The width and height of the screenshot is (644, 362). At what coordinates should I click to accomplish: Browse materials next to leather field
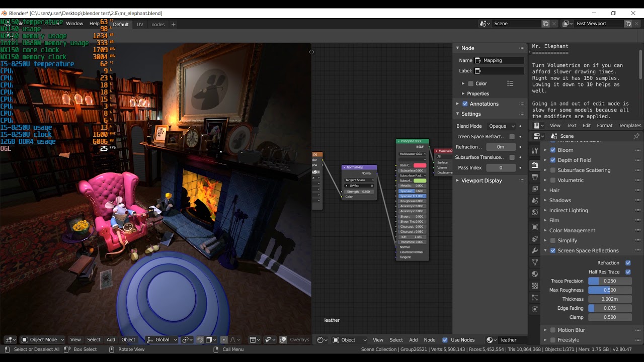tap(492, 340)
